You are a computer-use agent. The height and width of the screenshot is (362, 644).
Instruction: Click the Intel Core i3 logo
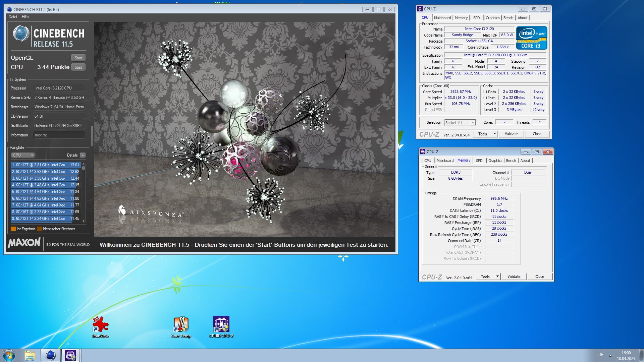532,38
